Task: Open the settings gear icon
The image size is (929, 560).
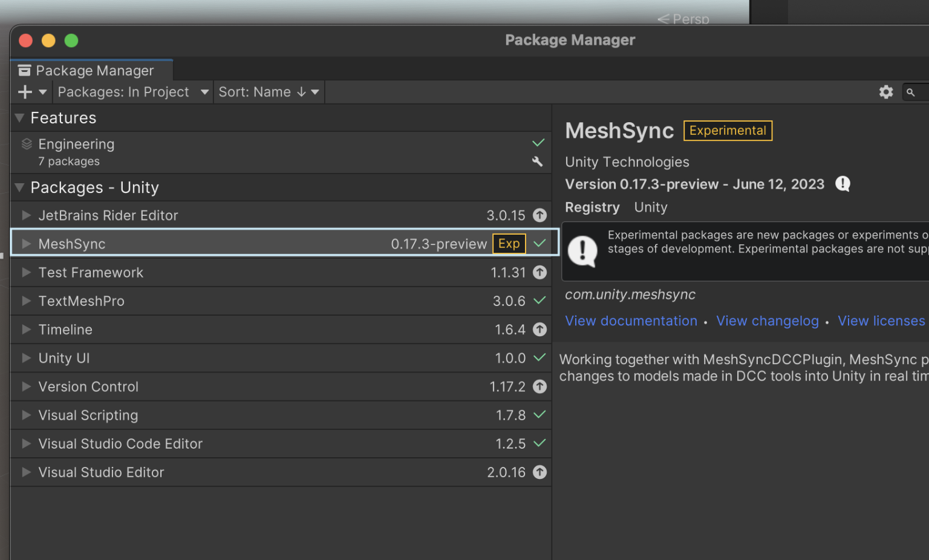Action: [x=885, y=92]
